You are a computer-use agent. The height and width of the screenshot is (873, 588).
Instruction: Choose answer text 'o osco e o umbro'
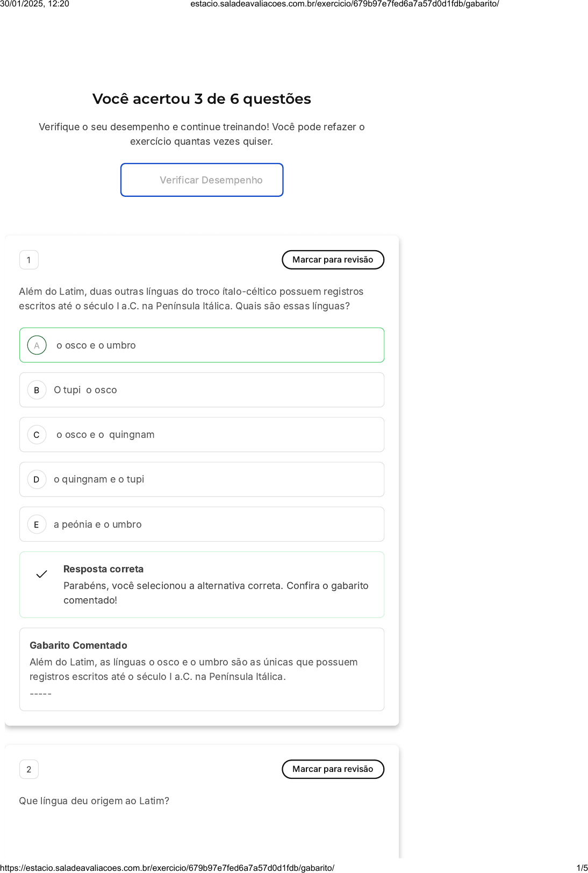pyautogui.click(x=96, y=345)
